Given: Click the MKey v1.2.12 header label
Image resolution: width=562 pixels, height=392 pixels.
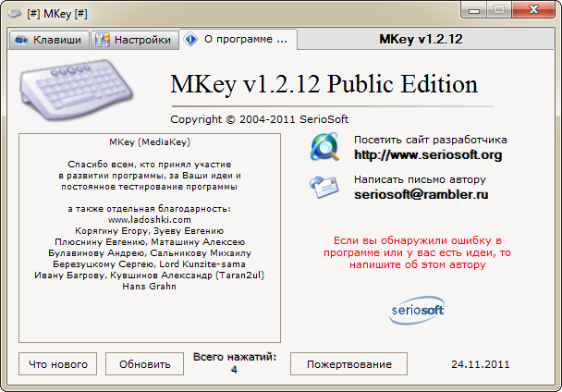Looking at the screenshot, I should [421, 39].
